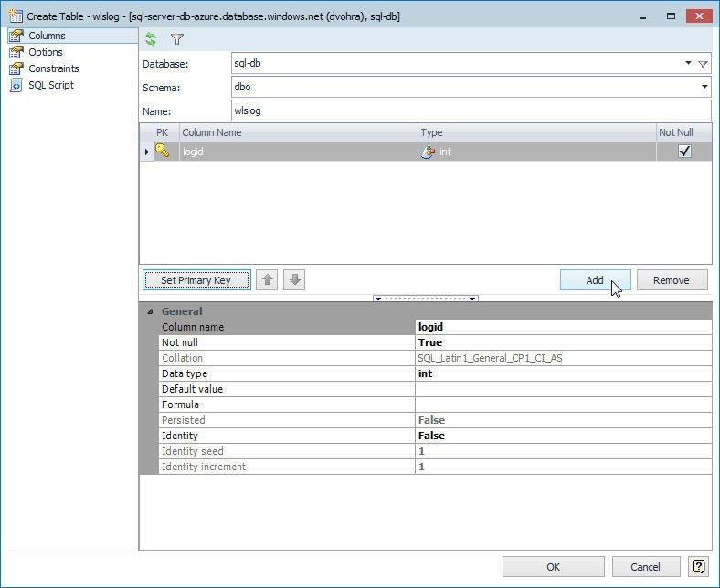Open the Schema dropdown arrow
Viewport: 720px width, 588px height.
click(x=704, y=87)
